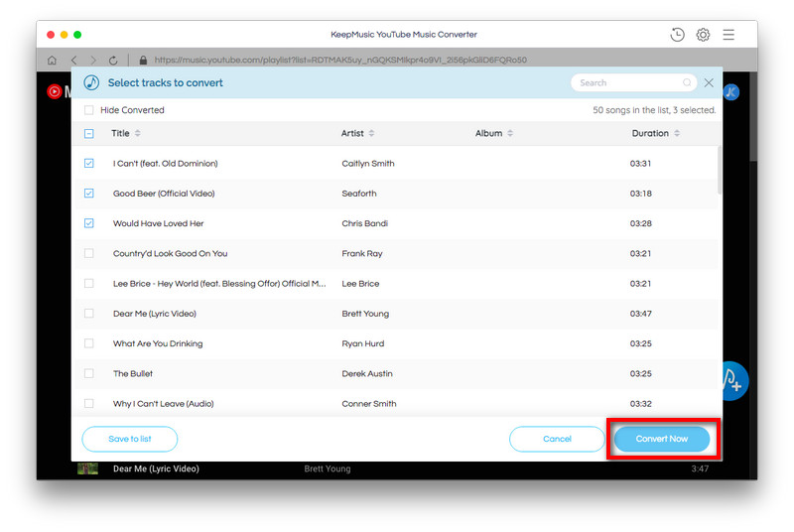
Task: Open settings via the gear icon
Action: click(x=703, y=35)
